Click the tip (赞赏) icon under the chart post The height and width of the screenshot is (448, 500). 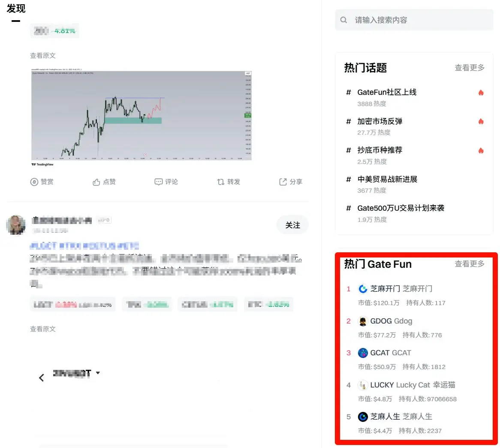point(34,182)
